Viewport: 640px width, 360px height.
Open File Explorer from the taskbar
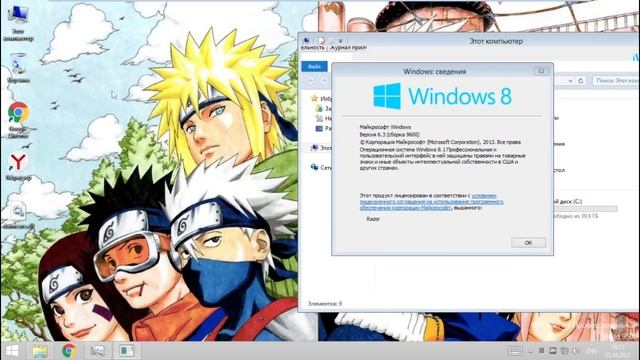coord(40,351)
